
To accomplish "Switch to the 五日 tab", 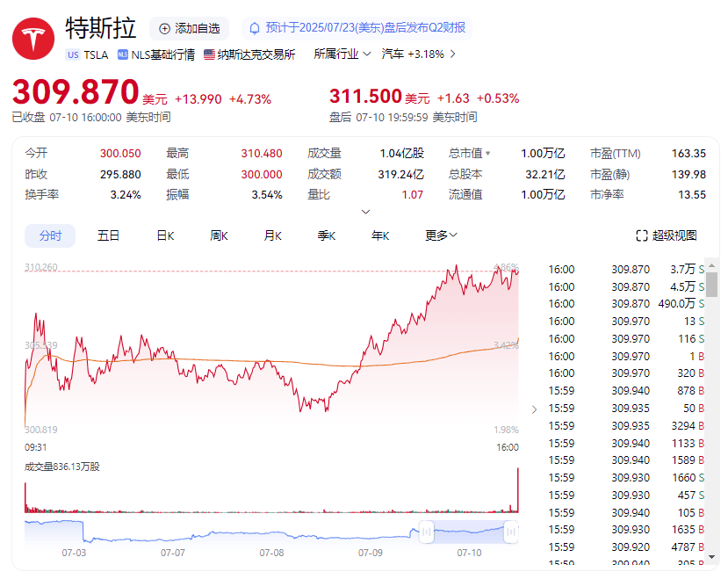I will point(108,235).
